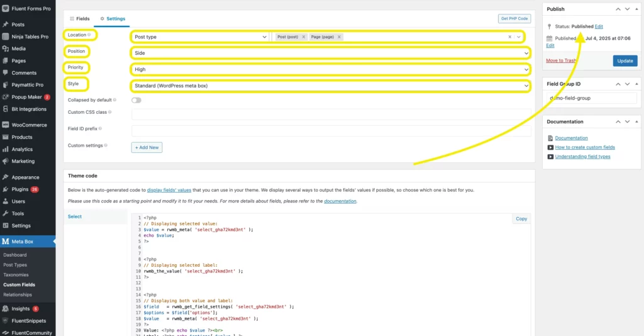Click the Comments sidebar icon
The image size is (644, 336).
5,73
